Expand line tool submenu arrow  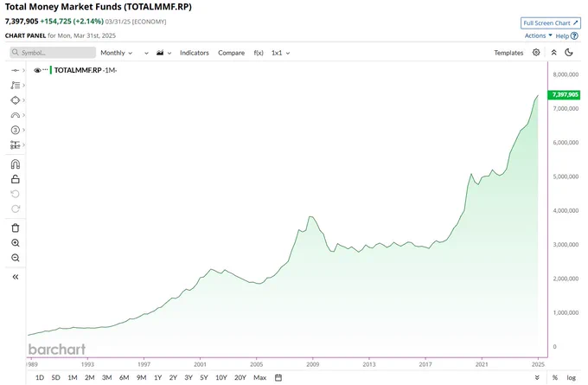pos(23,70)
